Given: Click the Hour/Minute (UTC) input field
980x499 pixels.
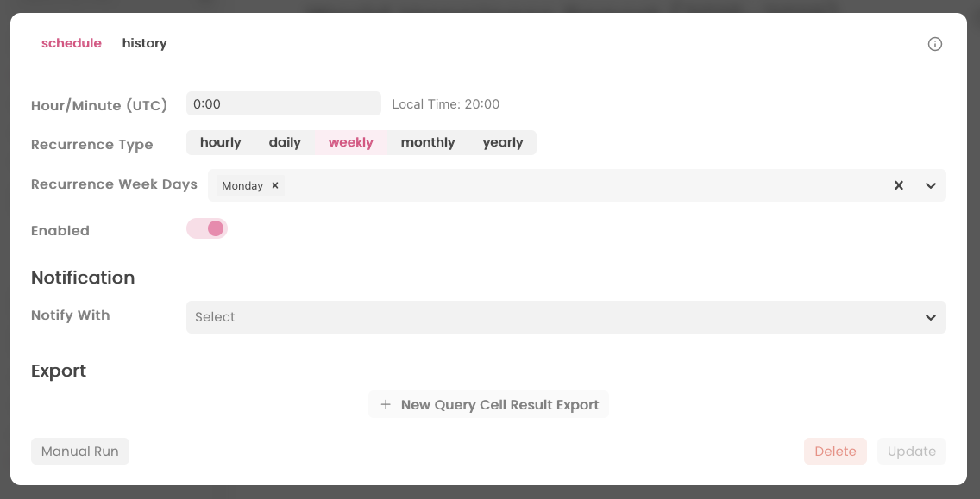Looking at the screenshot, I should pyautogui.click(x=283, y=103).
